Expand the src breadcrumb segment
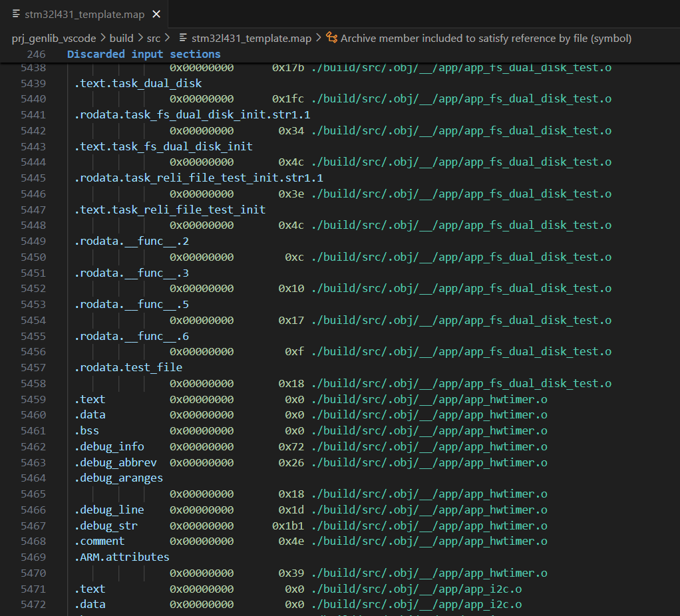680x616 pixels. (x=154, y=39)
